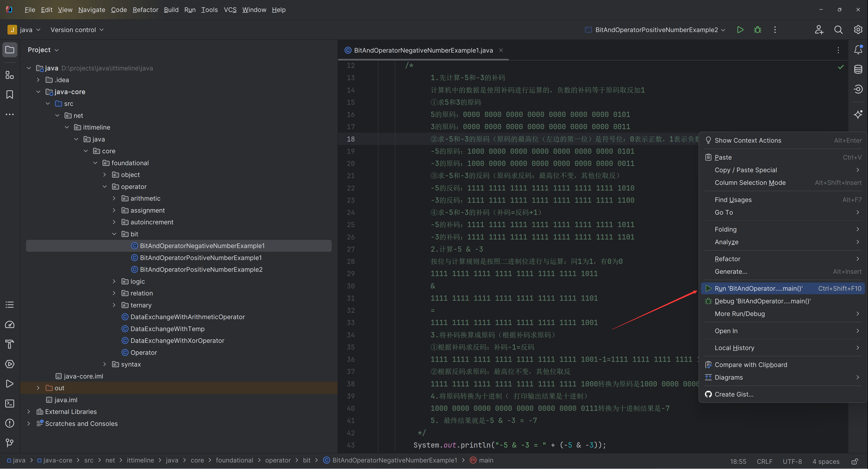
Task: Click main method in breadcrumb bar
Action: [x=482, y=460]
